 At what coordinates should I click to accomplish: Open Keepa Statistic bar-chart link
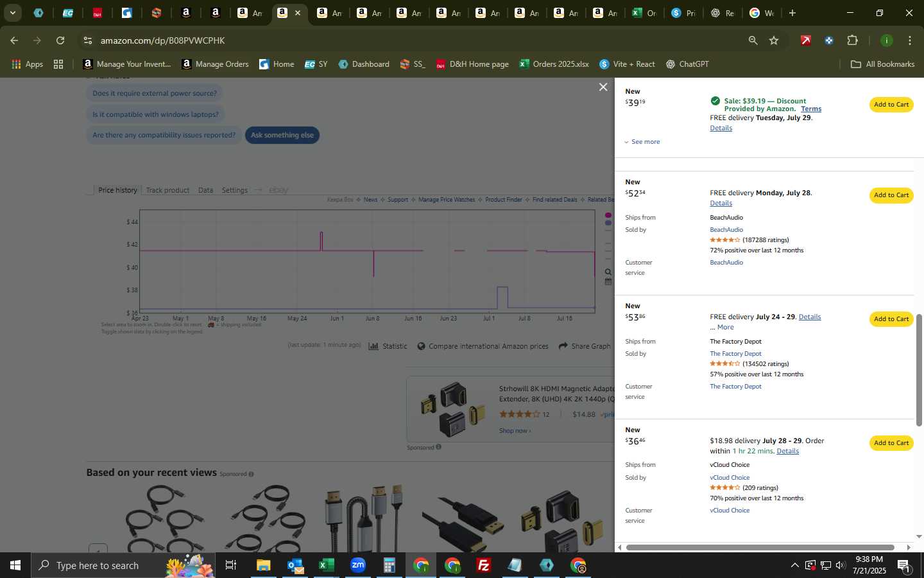[x=388, y=346]
